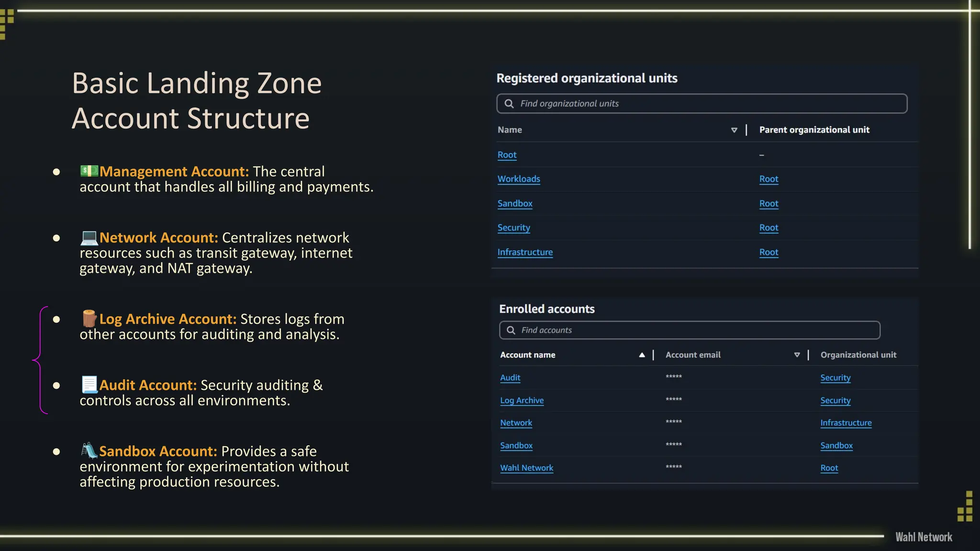The image size is (980, 551).
Task: Click the search icon in Find accounts
Action: 511,330
